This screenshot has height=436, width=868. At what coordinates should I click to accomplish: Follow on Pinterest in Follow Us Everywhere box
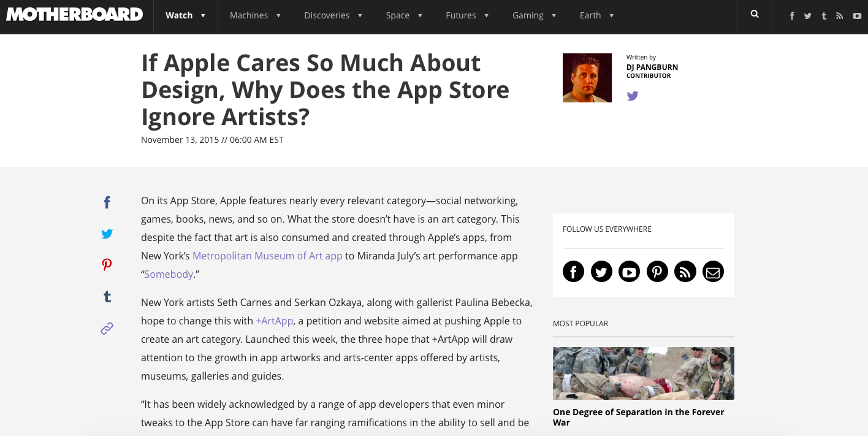657,271
